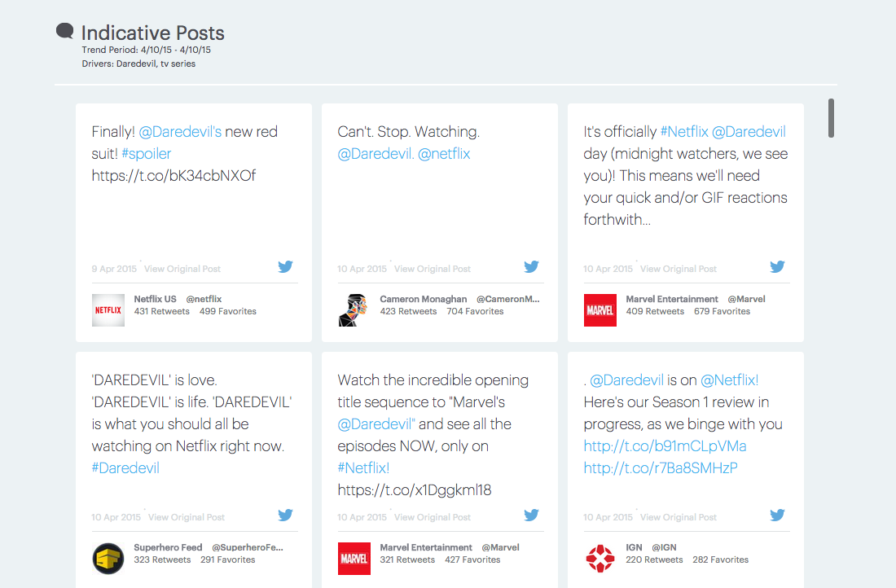Click the 'Cameron Monaghan' author name

(424, 299)
